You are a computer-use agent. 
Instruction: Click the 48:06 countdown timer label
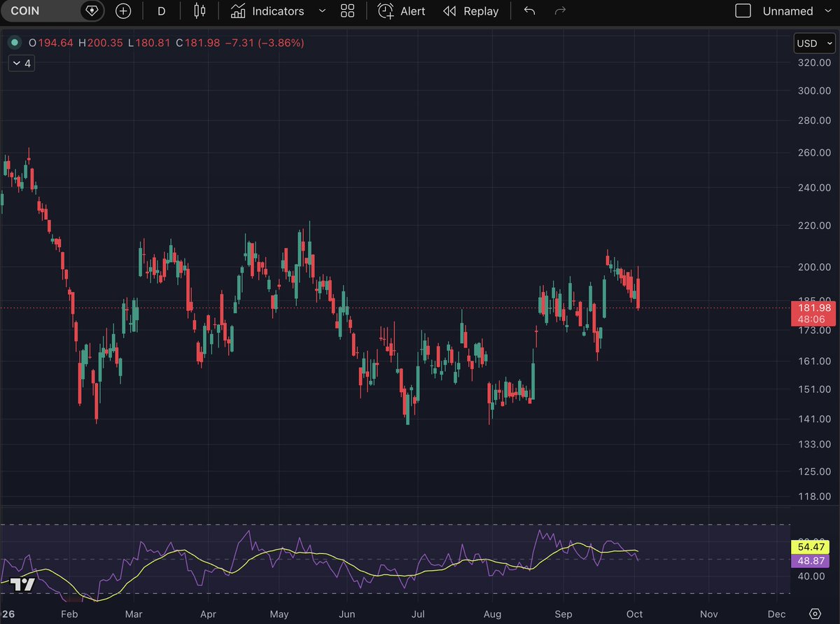point(810,319)
